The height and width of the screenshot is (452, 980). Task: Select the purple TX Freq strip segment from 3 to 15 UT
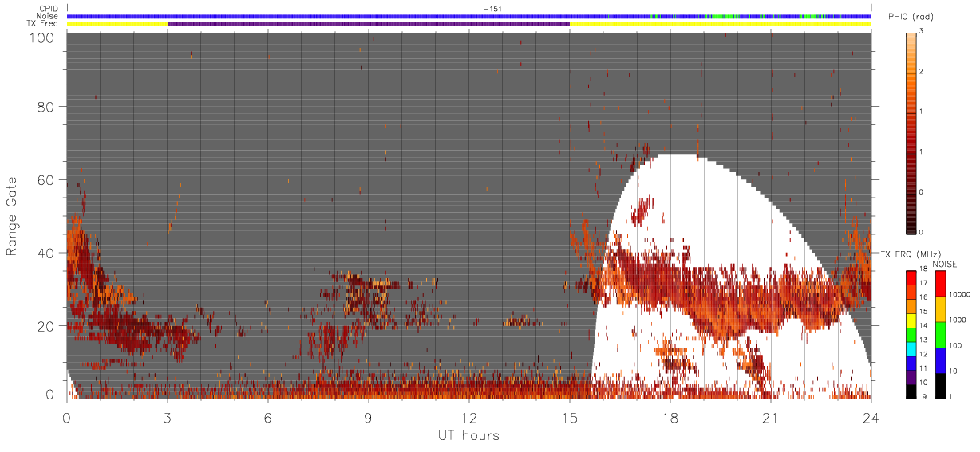pos(369,24)
